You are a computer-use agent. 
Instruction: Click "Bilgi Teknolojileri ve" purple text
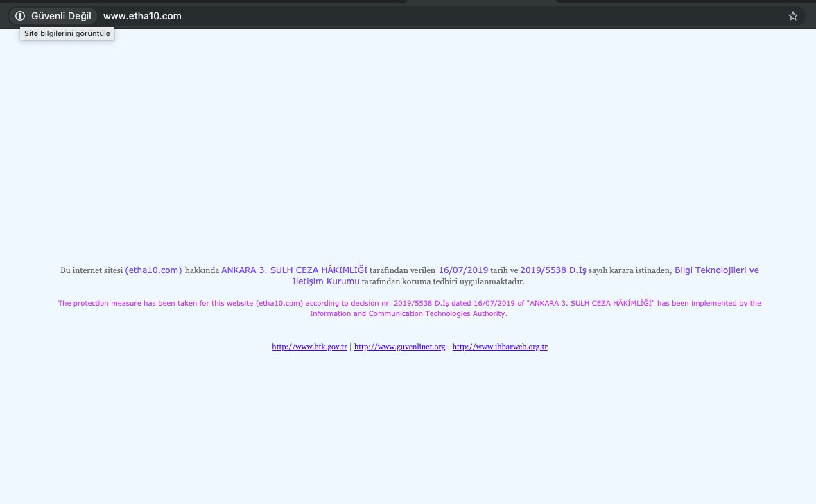[716, 270]
